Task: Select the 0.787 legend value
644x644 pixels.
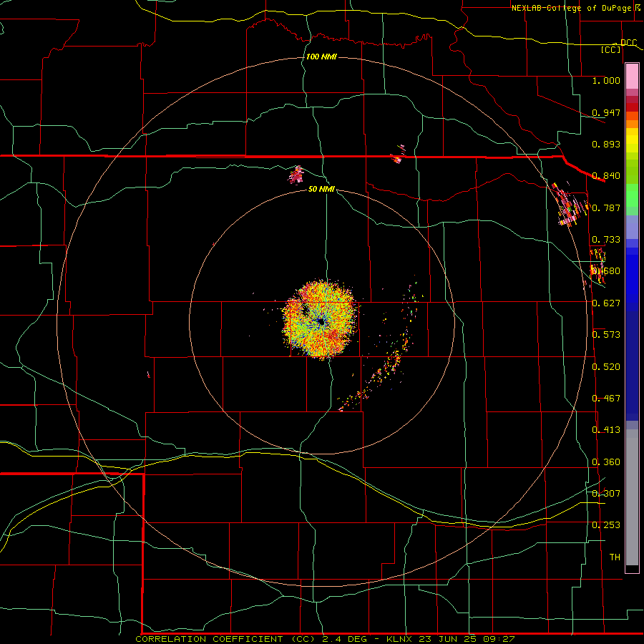Action: pyautogui.click(x=606, y=208)
